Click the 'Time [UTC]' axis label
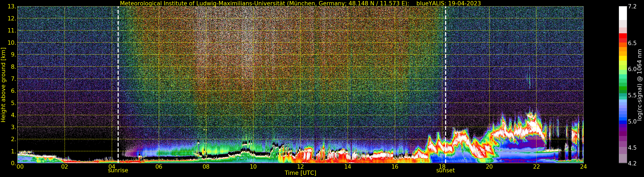The height and width of the screenshot is (177, 644). coord(300,173)
